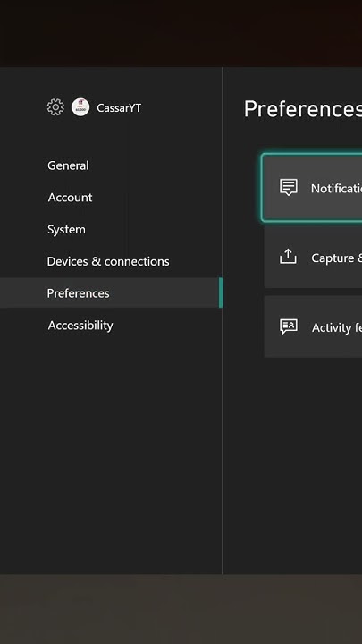Viewport: 362px width, 644px height.
Task: Click the settings gear icon beside the profile picture
Action: [x=55, y=107]
